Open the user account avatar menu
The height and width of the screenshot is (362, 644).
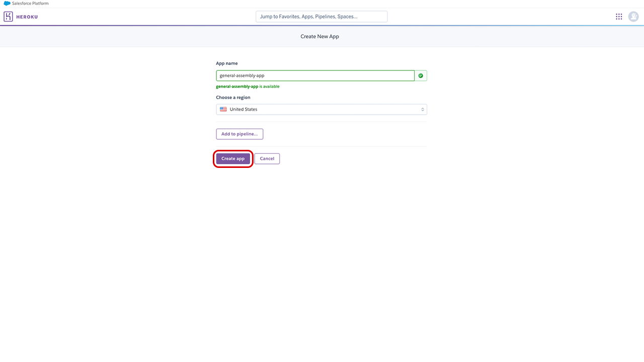pyautogui.click(x=633, y=17)
